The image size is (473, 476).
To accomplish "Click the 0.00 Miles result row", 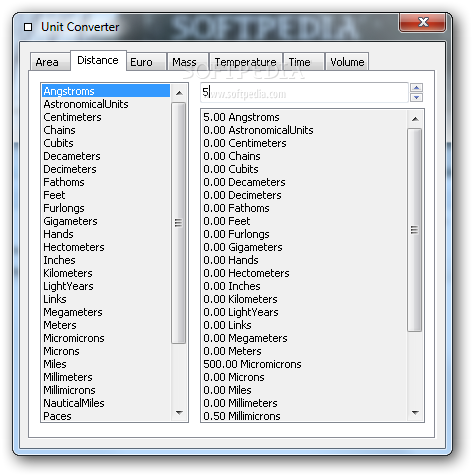I will [304, 390].
